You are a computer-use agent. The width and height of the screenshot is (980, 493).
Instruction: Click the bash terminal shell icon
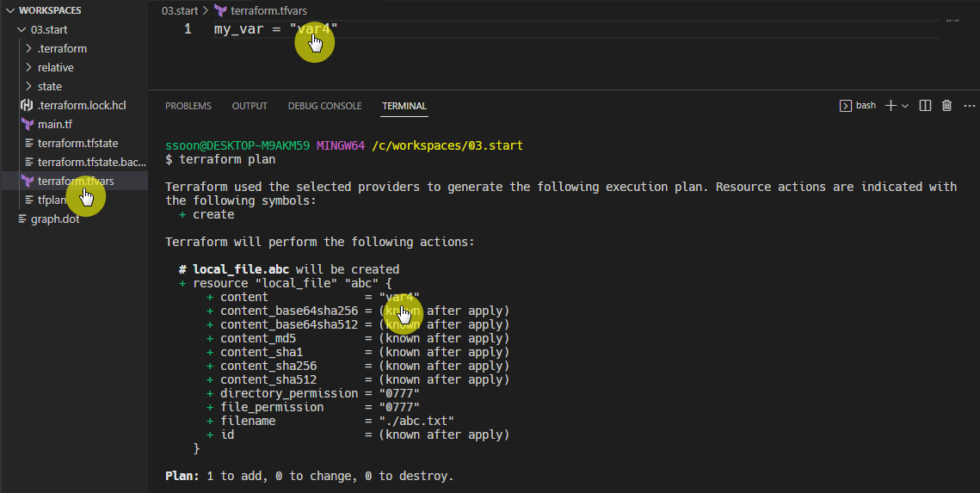click(x=845, y=106)
